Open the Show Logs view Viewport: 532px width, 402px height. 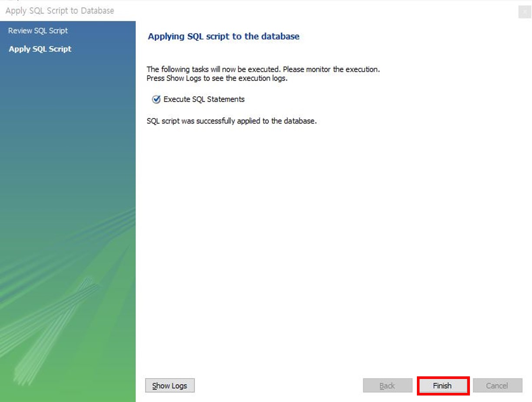tap(170, 385)
